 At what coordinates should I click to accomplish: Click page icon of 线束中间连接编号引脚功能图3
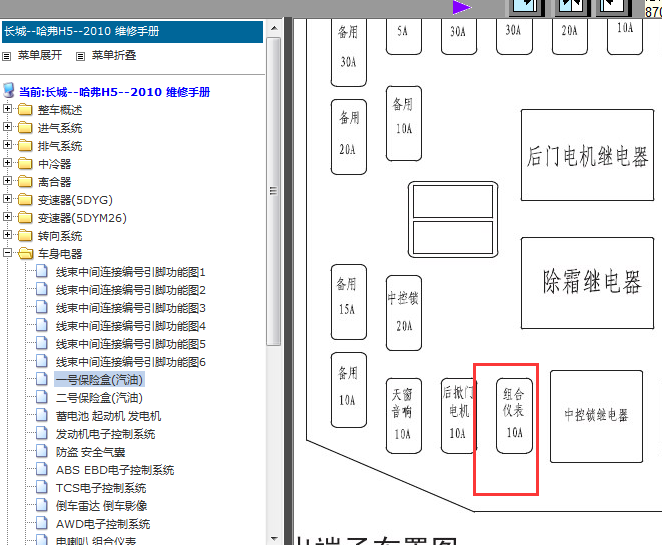(x=41, y=307)
